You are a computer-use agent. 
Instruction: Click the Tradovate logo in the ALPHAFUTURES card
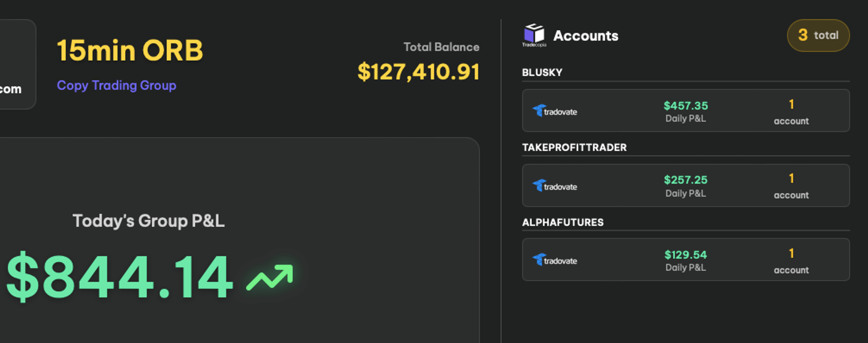[555, 260]
